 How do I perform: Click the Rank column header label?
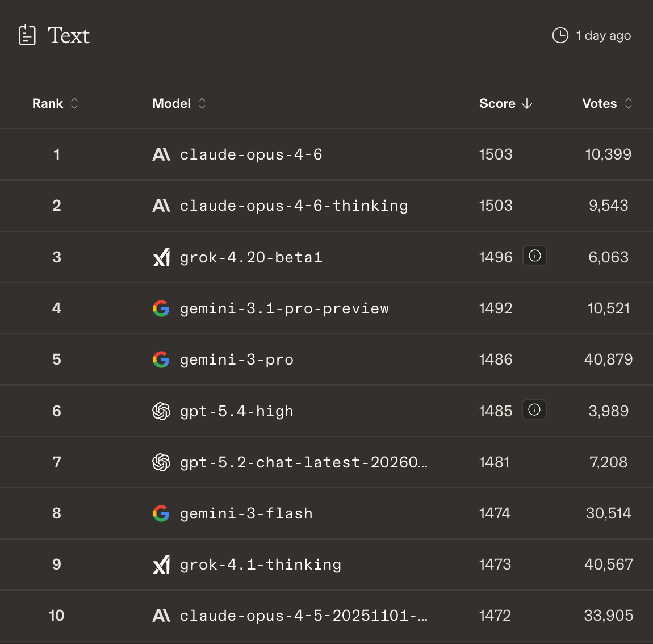48,103
